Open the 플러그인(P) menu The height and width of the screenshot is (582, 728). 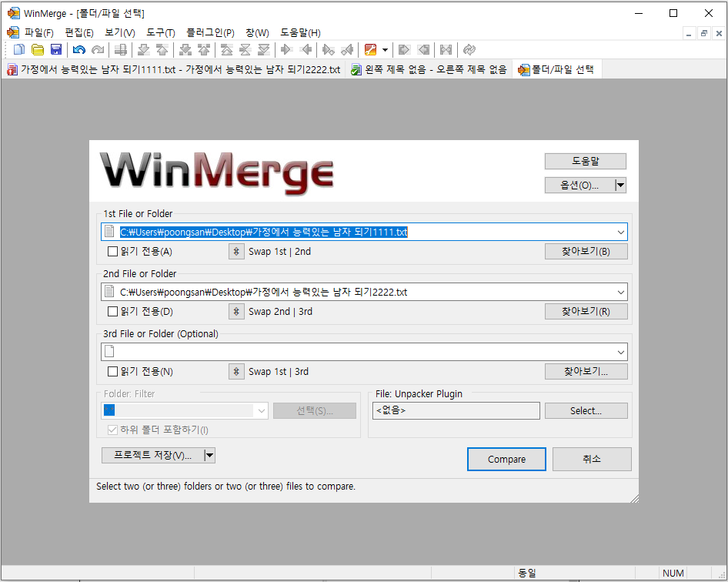click(x=210, y=33)
